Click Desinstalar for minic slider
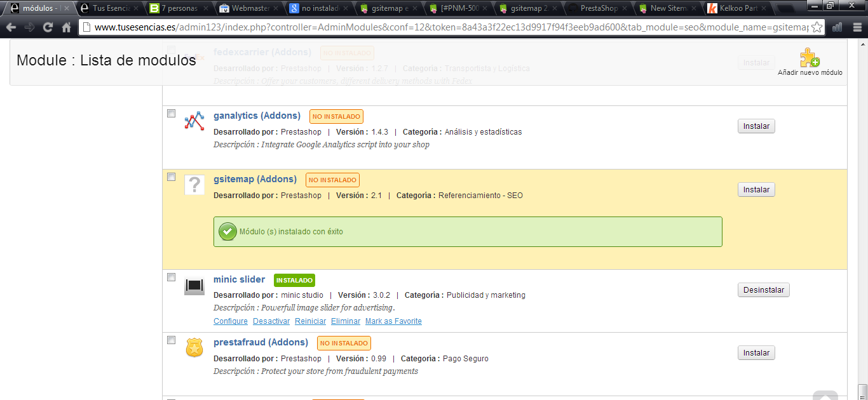This screenshot has width=868, height=400. click(x=764, y=290)
